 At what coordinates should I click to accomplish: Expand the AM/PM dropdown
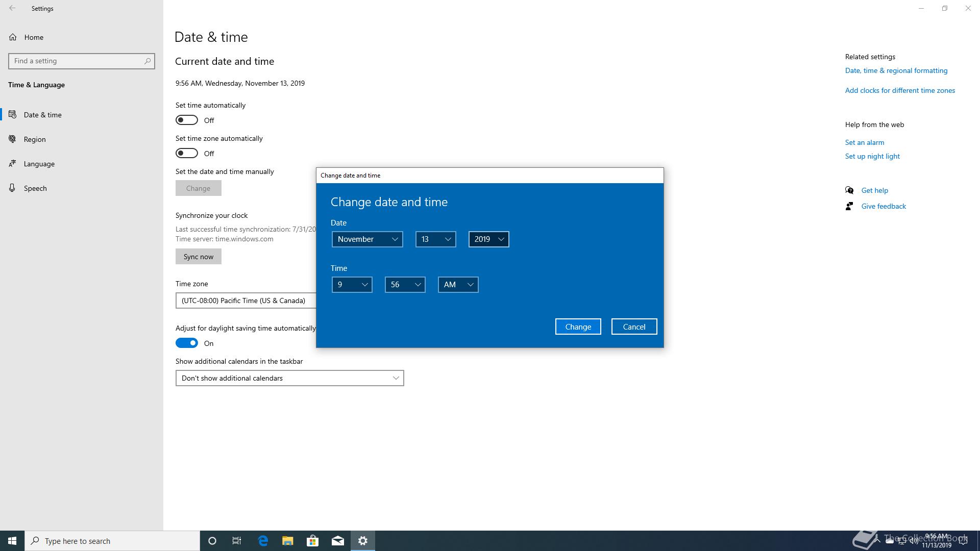point(458,285)
